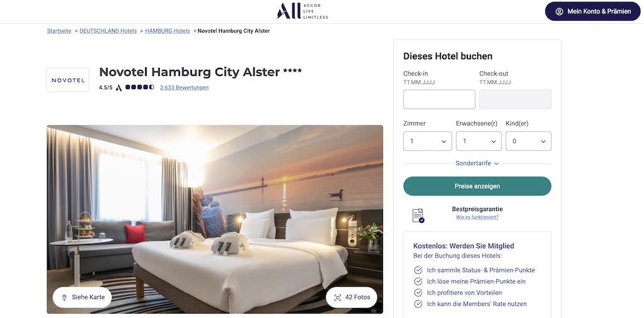
Task: Click the Check-in date field
Action: (439, 99)
